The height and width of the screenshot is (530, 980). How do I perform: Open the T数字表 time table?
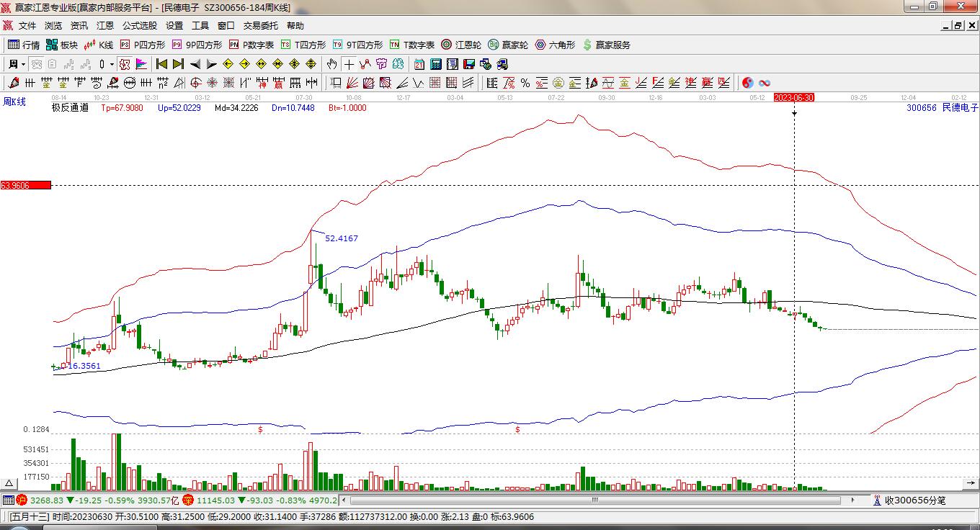(x=412, y=45)
